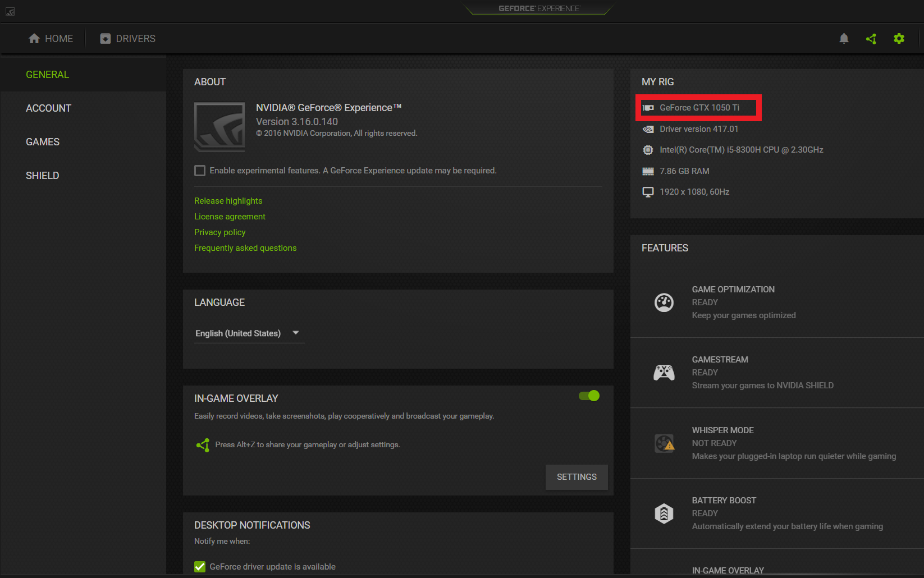Click the share icon in top bar

871,39
